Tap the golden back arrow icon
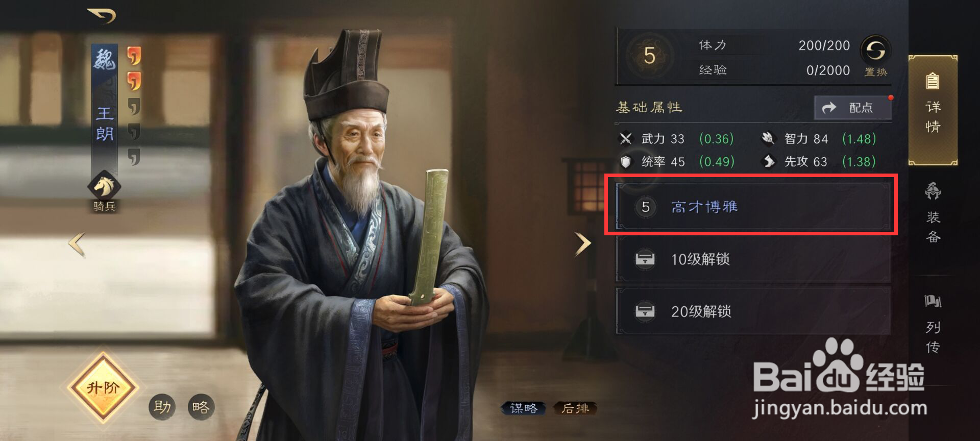980x441 pixels. click(101, 15)
